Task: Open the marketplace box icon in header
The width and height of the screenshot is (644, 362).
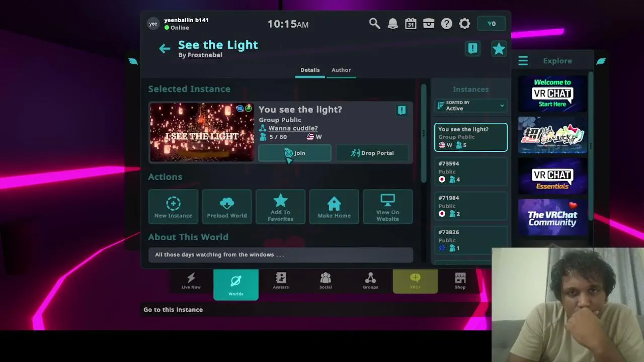Action: click(x=429, y=24)
